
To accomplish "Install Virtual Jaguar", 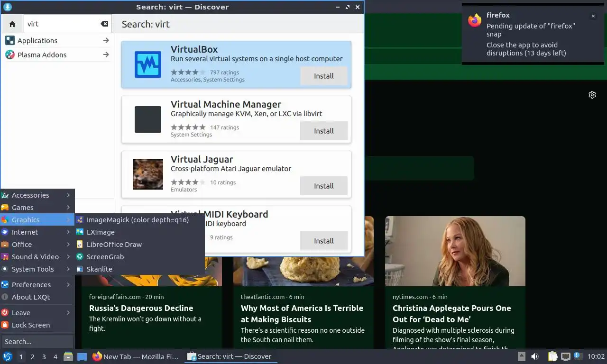I will pyautogui.click(x=323, y=186).
